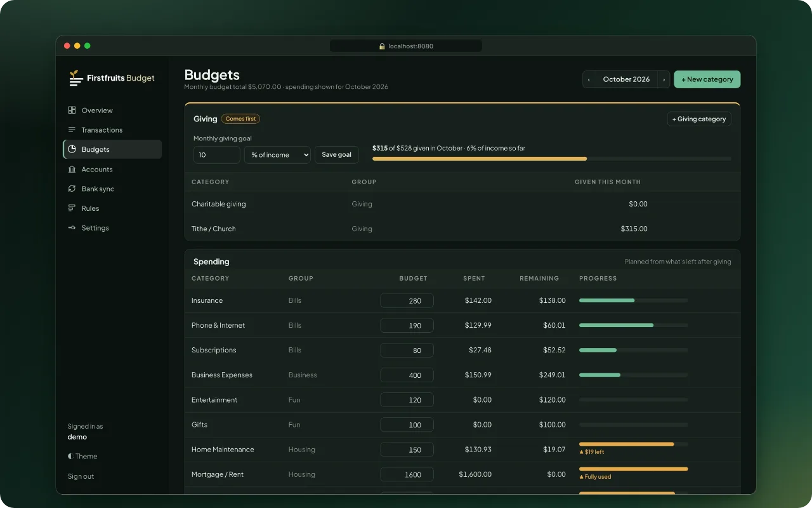Sign out of the demo account
Screen dimensions: 812x508
tap(81, 476)
